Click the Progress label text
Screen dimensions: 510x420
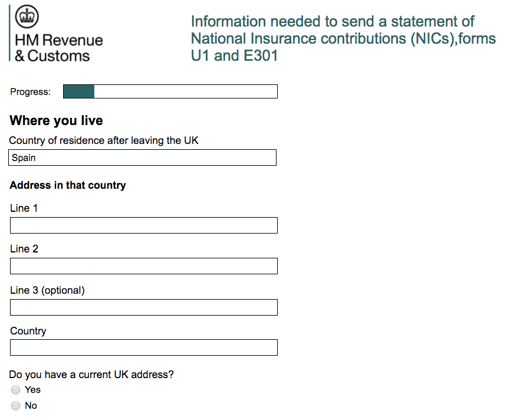tap(31, 92)
